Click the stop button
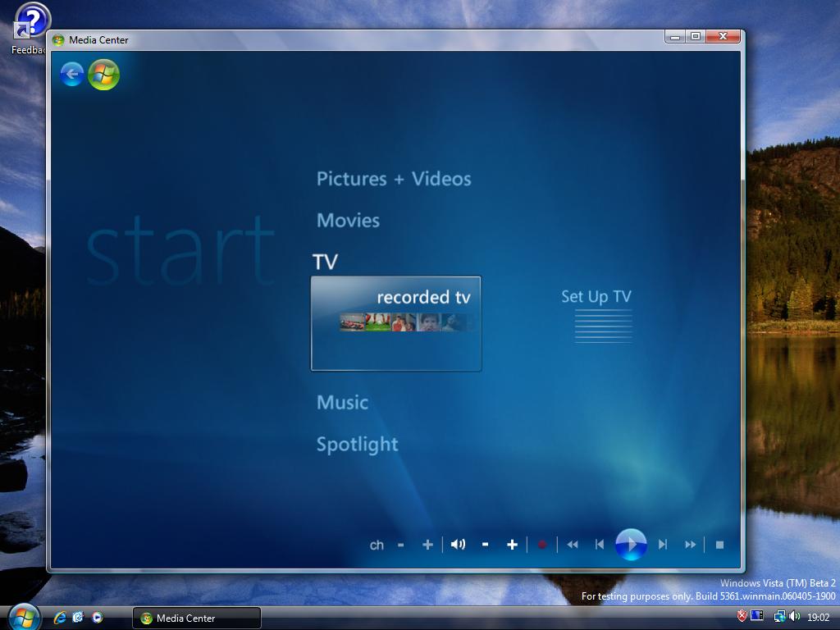 tap(719, 545)
